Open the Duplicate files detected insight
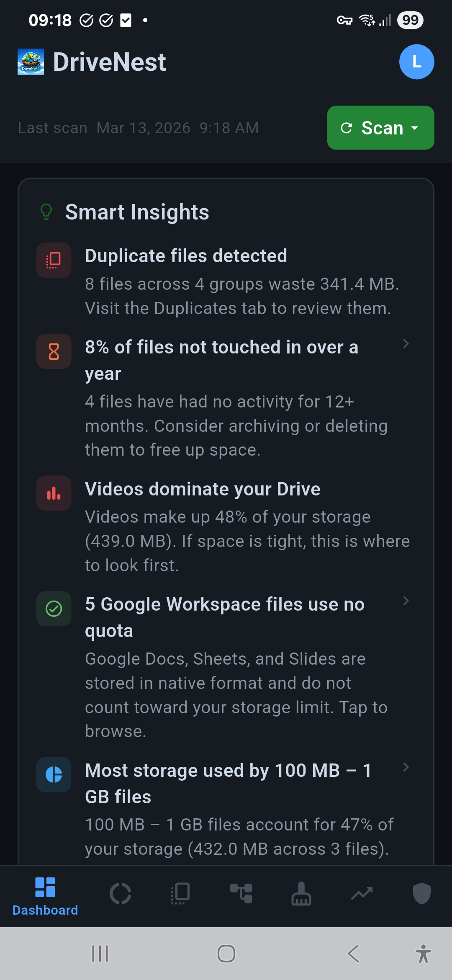452x980 pixels. 186,256
